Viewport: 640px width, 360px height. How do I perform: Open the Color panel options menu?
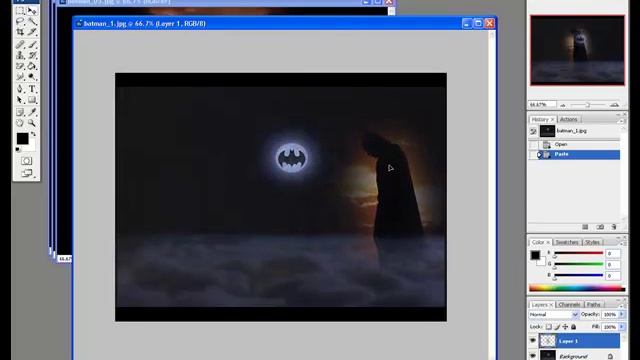click(622, 243)
